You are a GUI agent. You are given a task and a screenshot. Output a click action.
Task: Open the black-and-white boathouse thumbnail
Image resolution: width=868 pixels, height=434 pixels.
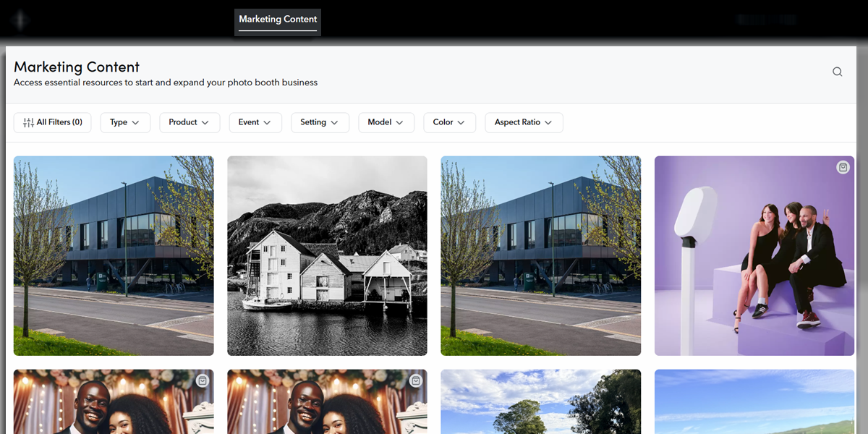tap(327, 256)
